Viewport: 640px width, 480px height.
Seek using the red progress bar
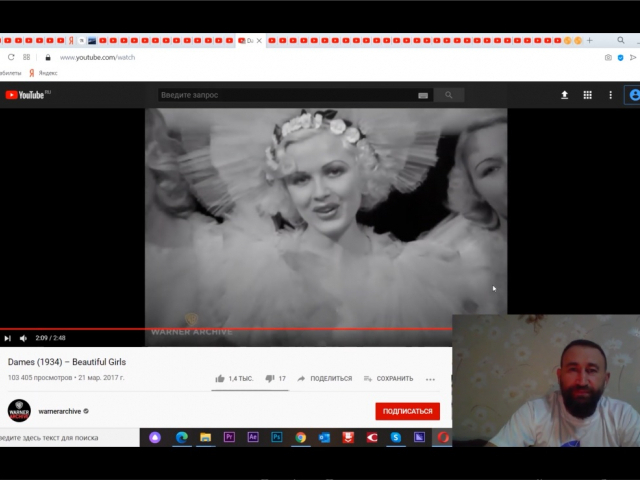click(226, 329)
